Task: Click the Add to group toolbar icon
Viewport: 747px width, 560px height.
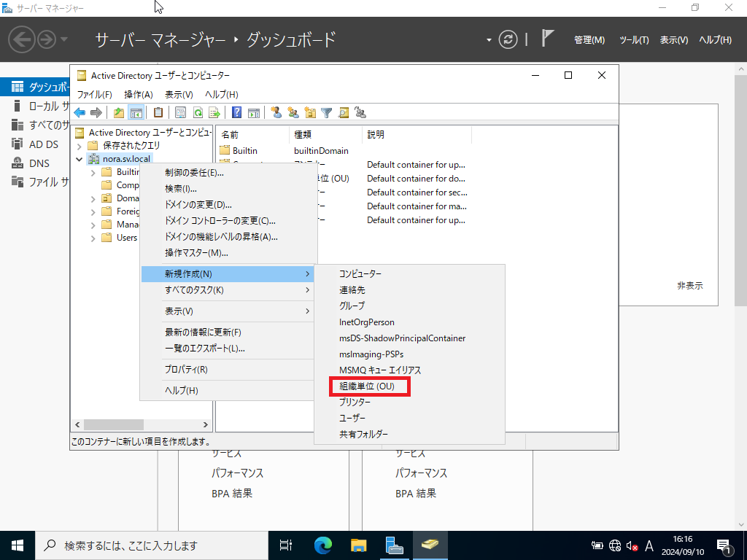Action: (360, 113)
